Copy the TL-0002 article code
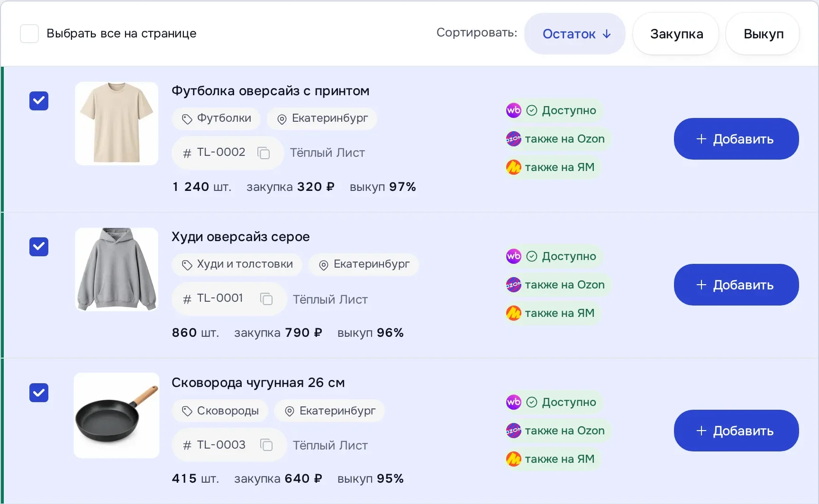 tap(264, 153)
